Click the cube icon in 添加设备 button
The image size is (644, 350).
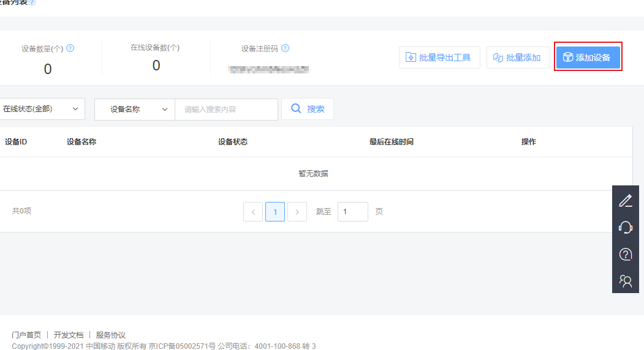(568, 57)
